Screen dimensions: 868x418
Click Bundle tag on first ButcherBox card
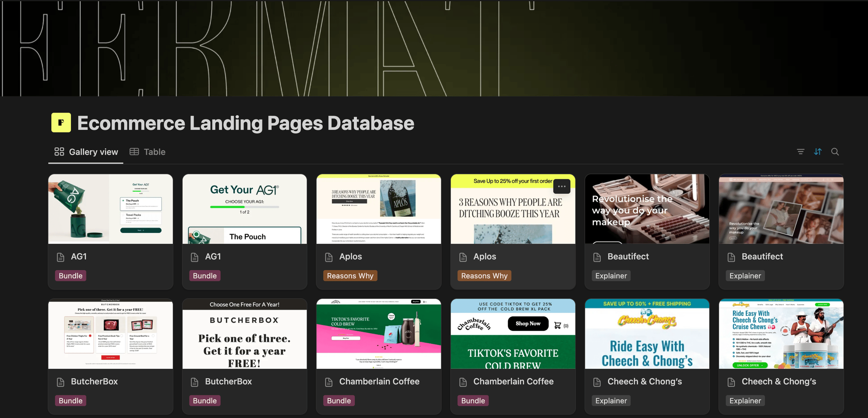tap(71, 401)
